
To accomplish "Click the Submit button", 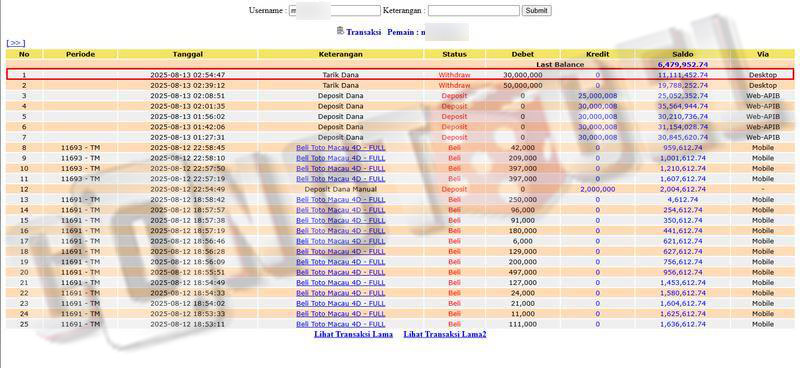I will click(x=536, y=11).
